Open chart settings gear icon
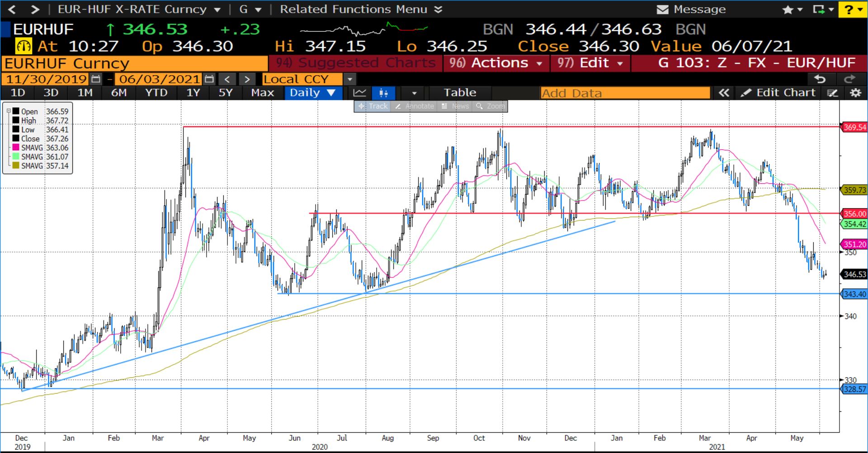This screenshot has height=453, width=868. pyautogui.click(x=855, y=93)
